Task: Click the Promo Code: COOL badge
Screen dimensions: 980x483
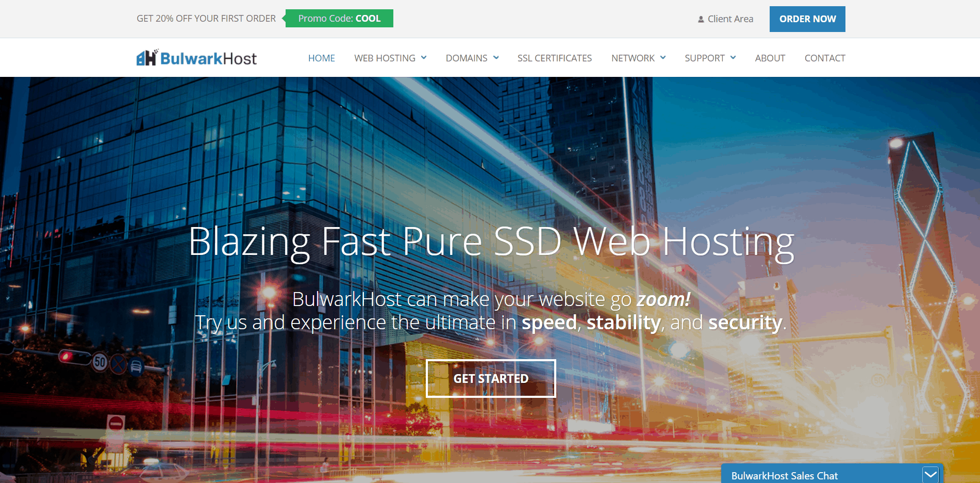Action: (339, 19)
